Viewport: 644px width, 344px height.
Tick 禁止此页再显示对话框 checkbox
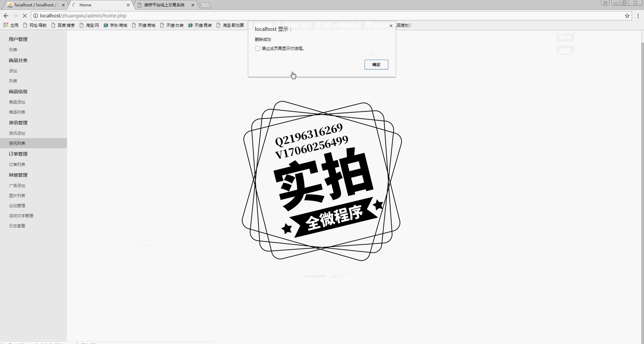(x=258, y=48)
